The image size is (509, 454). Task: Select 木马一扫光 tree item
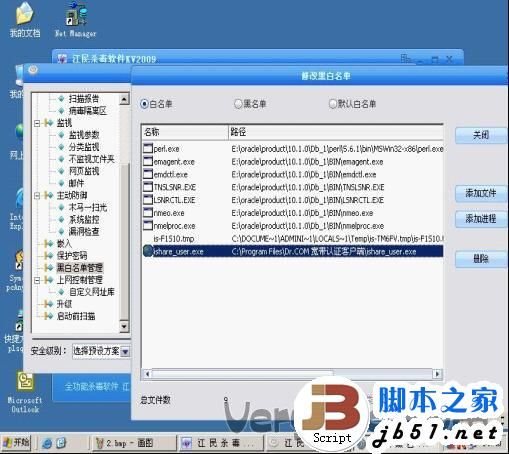88,207
